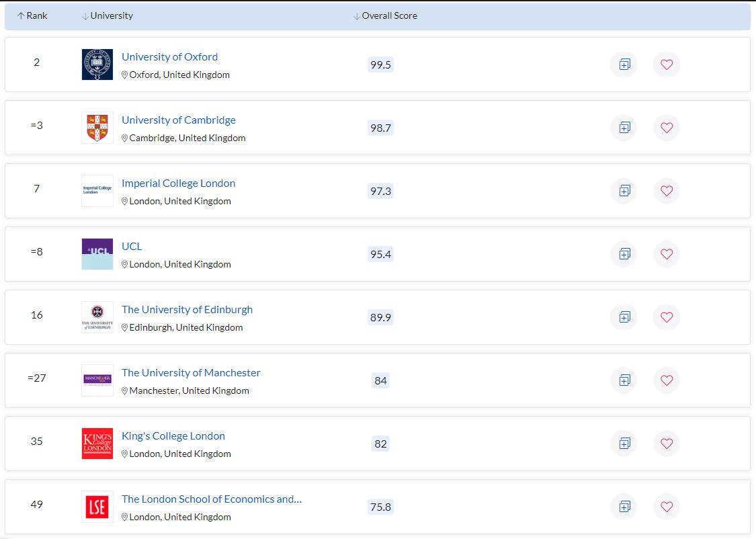Add London School of Economics to compare

(x=624, y=507)
